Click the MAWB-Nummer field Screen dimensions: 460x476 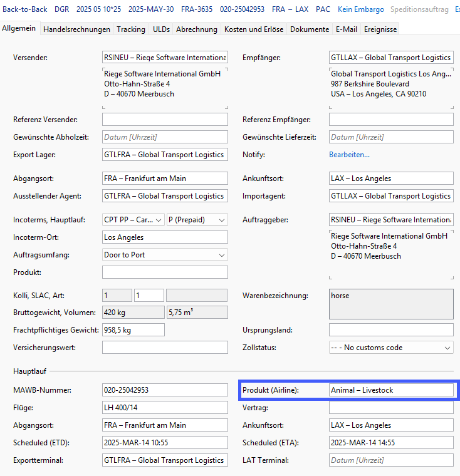pyautogui.click(x=165, y=390)
